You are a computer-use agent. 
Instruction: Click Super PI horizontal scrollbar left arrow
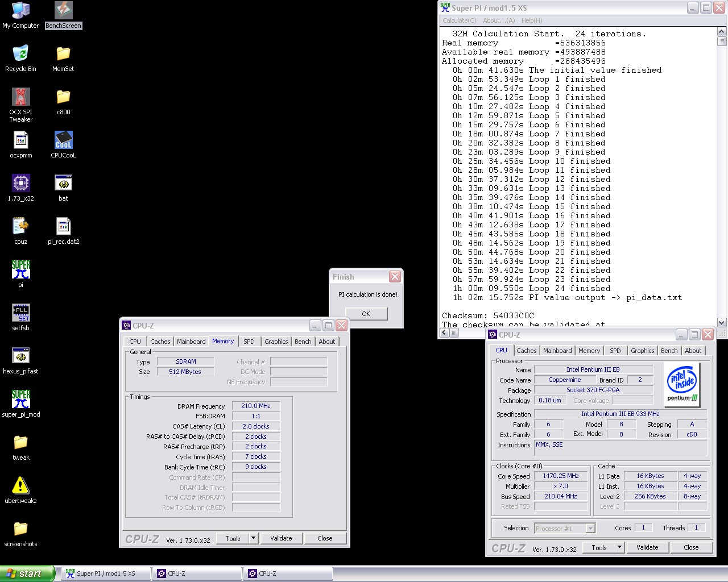tap(444, 334)
